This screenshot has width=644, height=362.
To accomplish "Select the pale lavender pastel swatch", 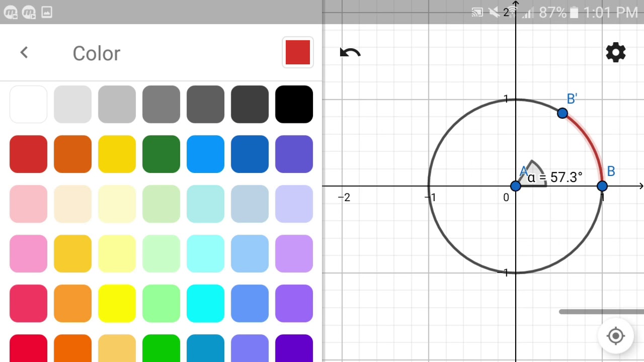I will tap(294, 204).
